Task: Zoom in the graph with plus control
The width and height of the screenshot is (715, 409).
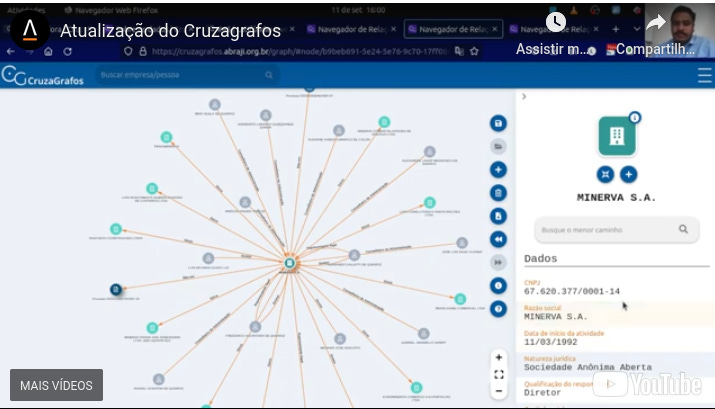Action: [x=499, y=357]
